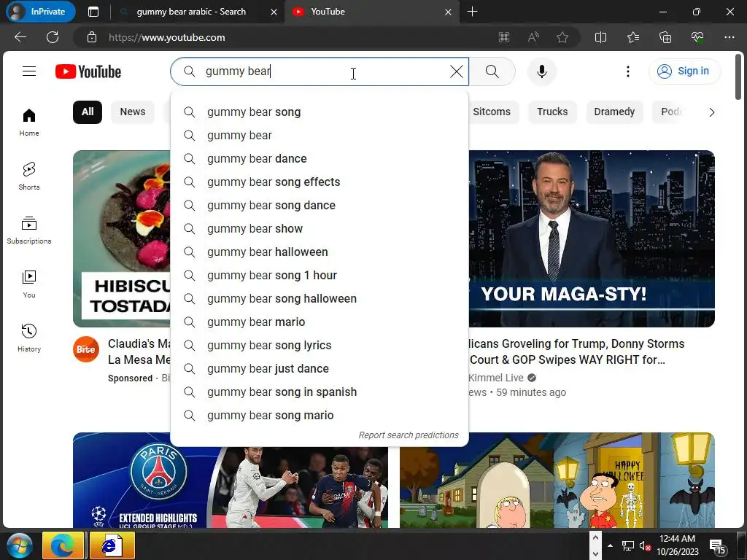Choose suggestion gummy bear show
Screen dimensions: 747x560
[320, 228]
